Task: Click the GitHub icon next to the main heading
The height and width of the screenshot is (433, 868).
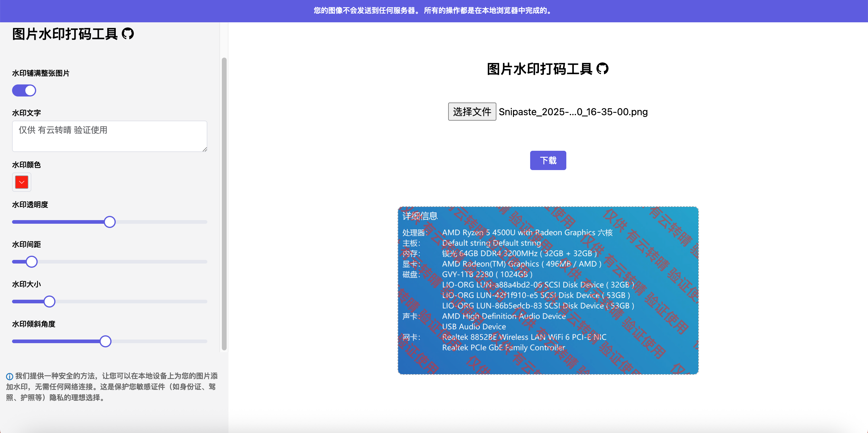Action: point(603,68)
